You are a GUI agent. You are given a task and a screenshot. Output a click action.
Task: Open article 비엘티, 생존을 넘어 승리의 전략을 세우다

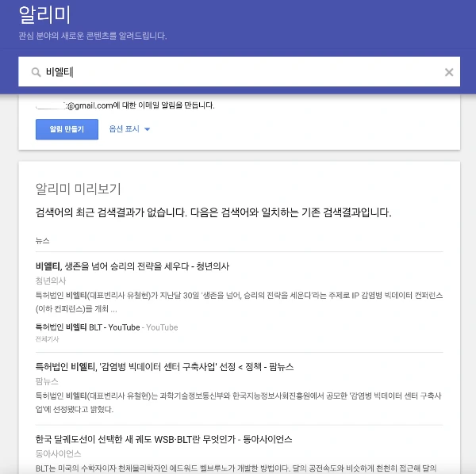click(132, 266)
